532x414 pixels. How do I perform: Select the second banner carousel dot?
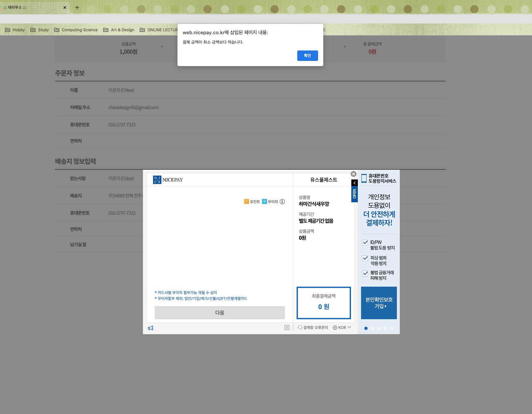pos(372,328)
